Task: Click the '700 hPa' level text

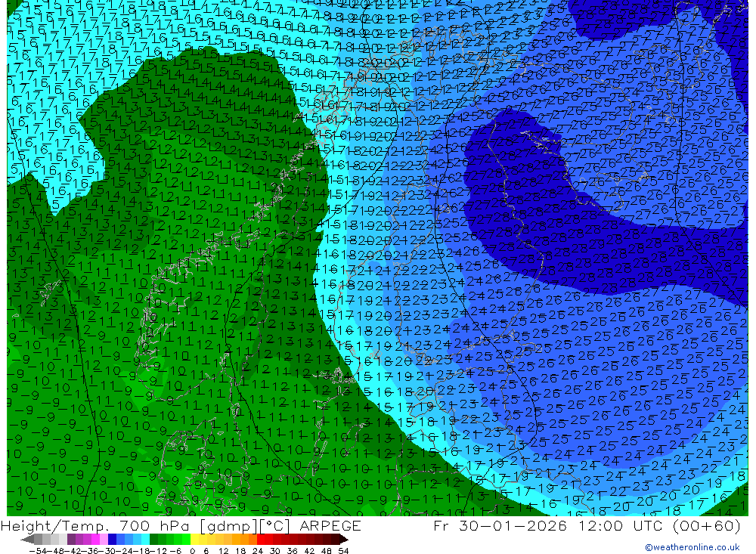Action: (153, 526)
